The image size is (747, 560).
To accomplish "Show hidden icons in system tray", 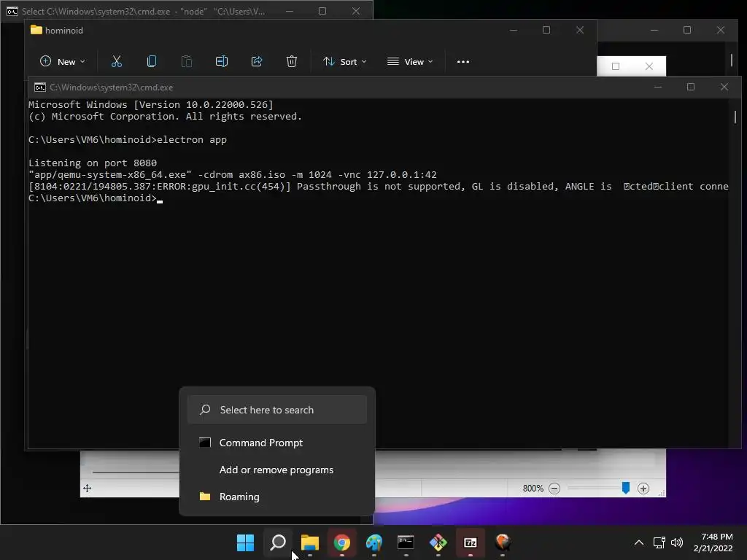I will point(639,542).
